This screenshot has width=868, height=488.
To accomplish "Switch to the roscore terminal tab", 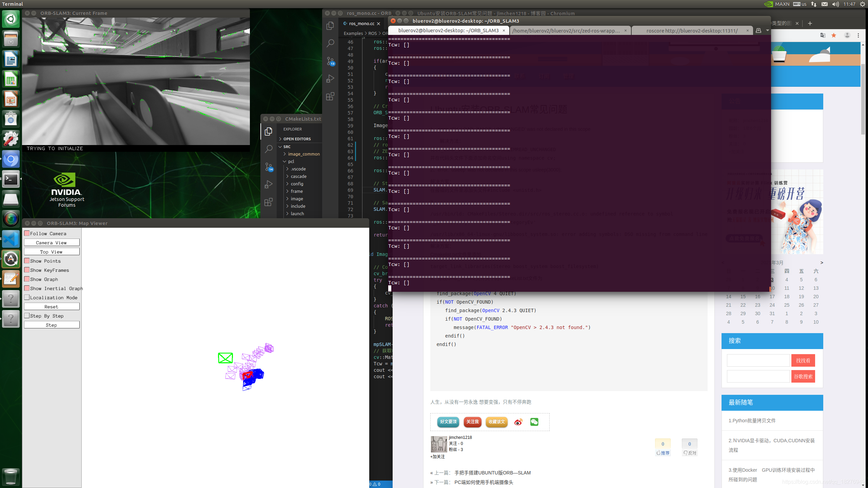I will (x=692, y=30).
